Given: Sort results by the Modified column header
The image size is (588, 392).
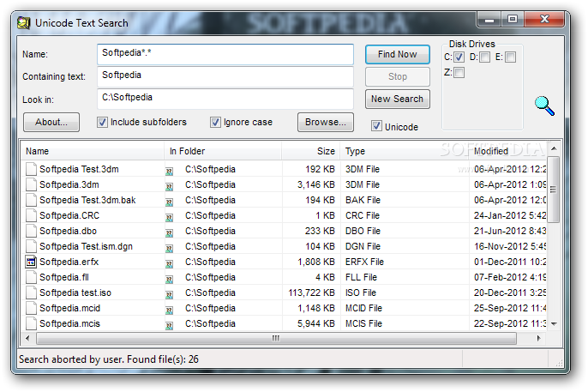Looking at the screenshot, I should coord(507,151).
